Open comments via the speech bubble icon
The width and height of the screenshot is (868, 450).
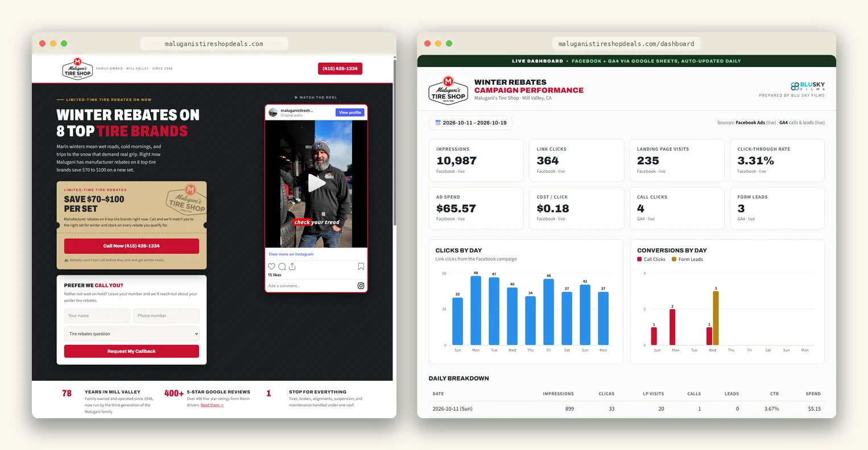282,266
